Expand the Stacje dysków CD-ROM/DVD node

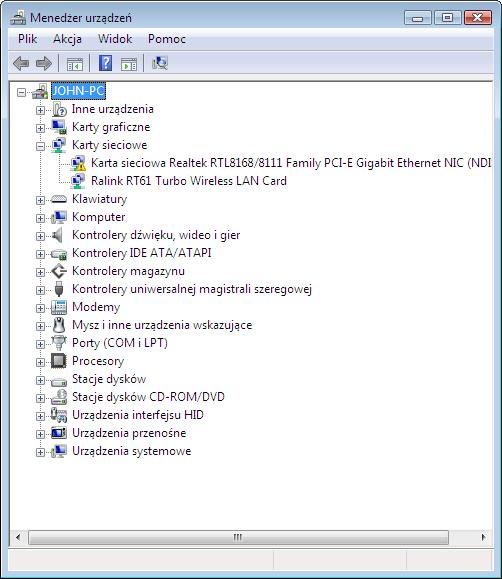40,398
